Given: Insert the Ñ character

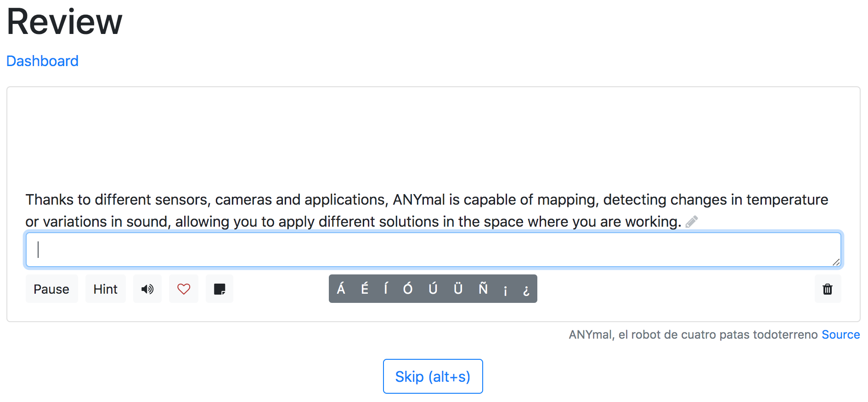Looking at the screenshot, I should pyautogui.click(x=483, y=289).
